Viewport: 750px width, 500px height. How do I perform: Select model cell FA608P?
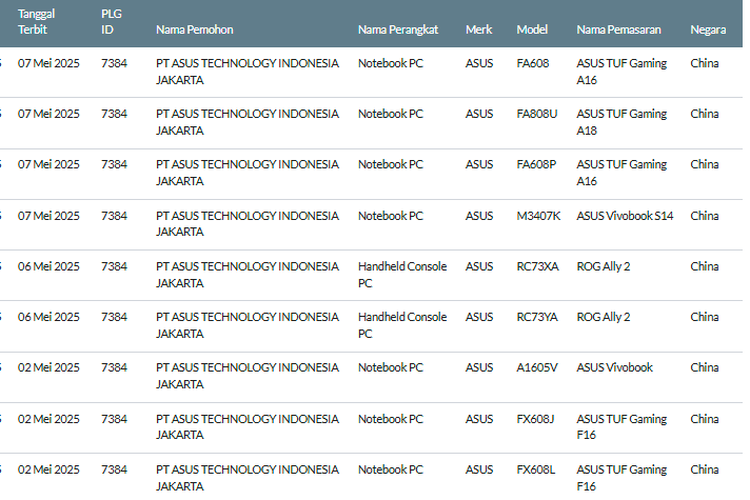click(536, 165)
